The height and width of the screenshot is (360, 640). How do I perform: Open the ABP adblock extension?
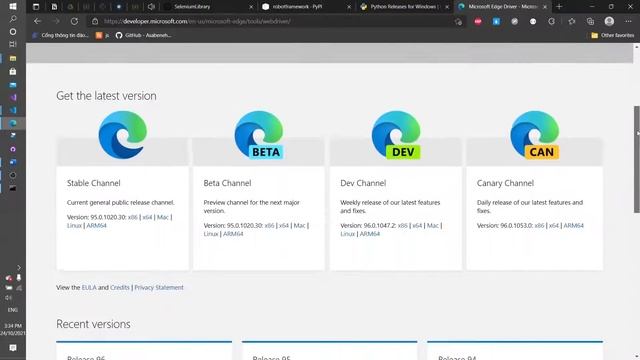click(x=478, y=21)
